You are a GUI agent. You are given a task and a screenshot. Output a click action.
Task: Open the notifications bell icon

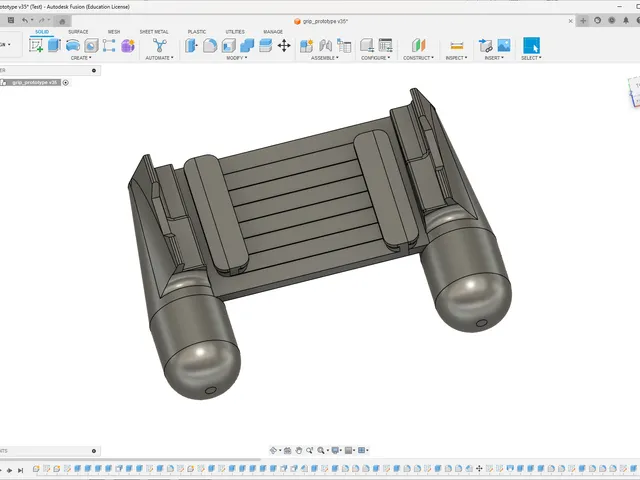coord(626,20)
